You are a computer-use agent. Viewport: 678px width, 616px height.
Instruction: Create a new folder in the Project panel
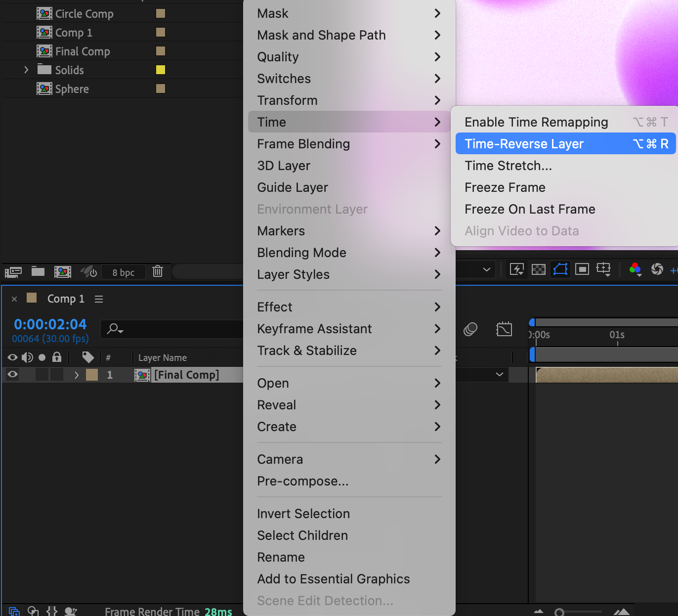coord(38,271)
